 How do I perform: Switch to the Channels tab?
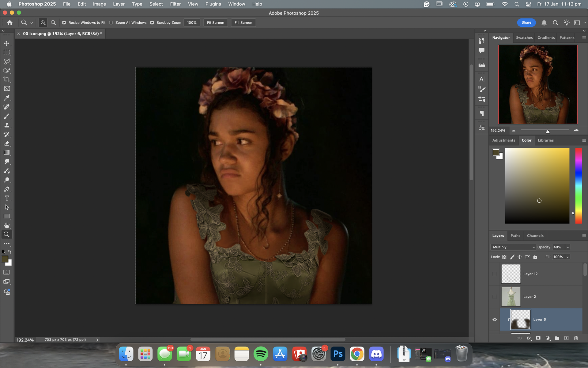[535, 236]
